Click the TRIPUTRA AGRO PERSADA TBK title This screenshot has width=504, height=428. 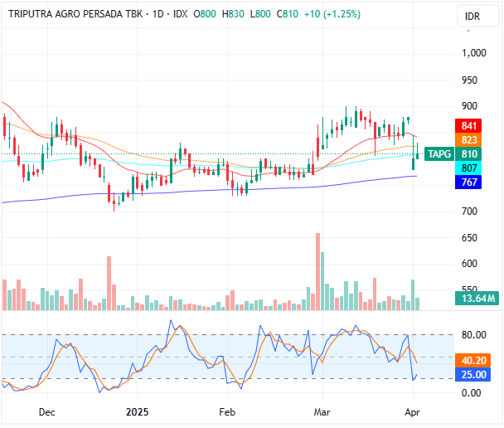tap(75, 14)
